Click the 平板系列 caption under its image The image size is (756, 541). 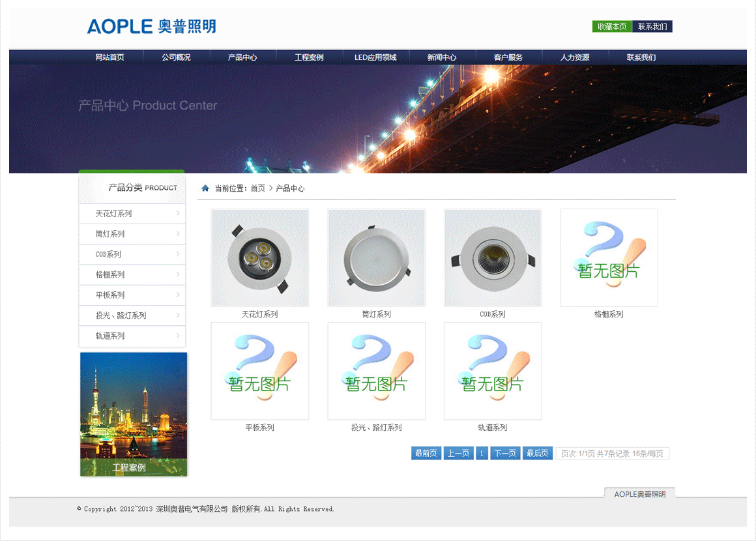260,428
